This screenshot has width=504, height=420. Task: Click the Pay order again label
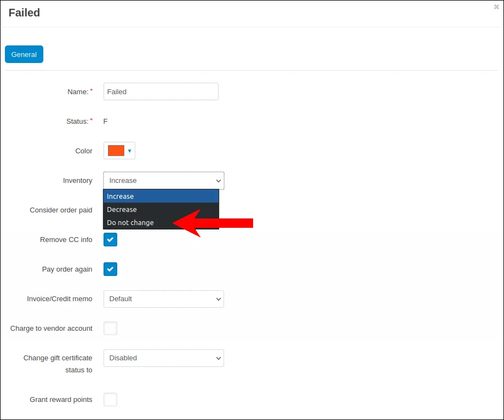(67, 269)
